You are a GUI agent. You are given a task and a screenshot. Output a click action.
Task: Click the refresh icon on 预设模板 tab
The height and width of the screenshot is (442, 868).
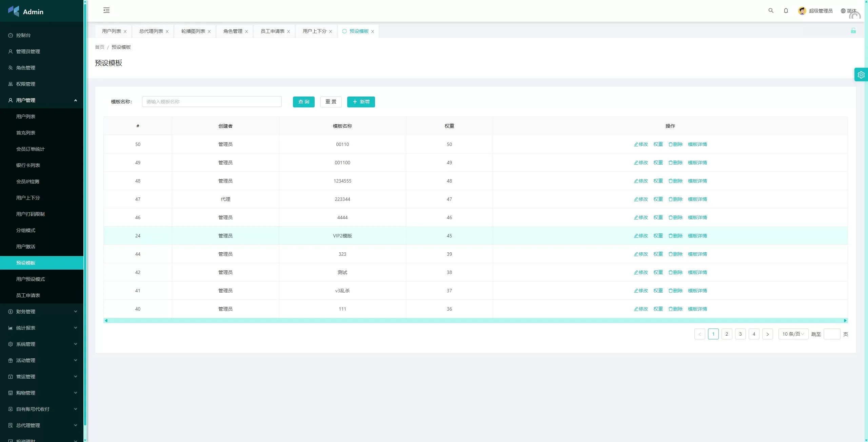coord(344,31)
